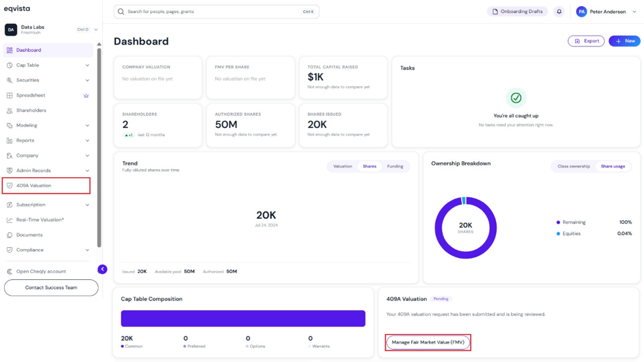Expand the Subscription menu chevron

coord(87,205)
